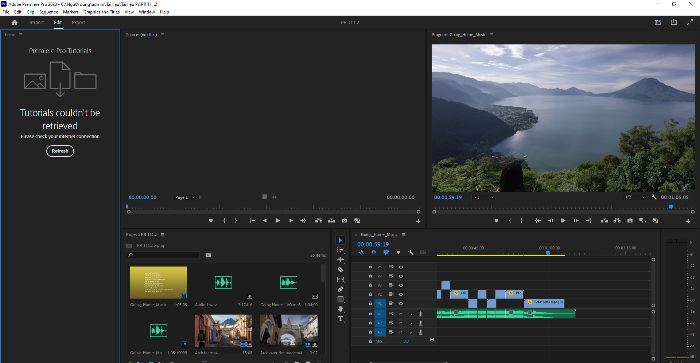This screenshot has height=363, width=700.
Task: Select the Selection tool in the Tools panel
Action: click(x=340, y=240)
